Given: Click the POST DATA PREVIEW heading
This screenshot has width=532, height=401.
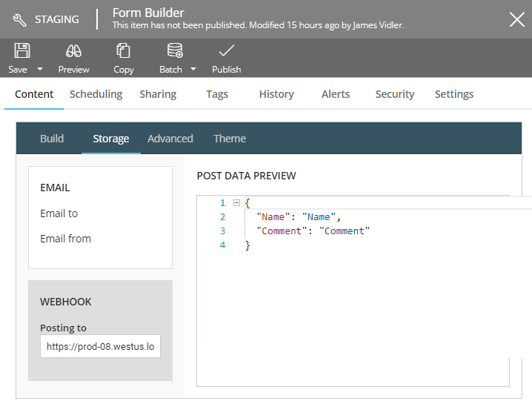Looking at the screenshot, I should 246,176.
